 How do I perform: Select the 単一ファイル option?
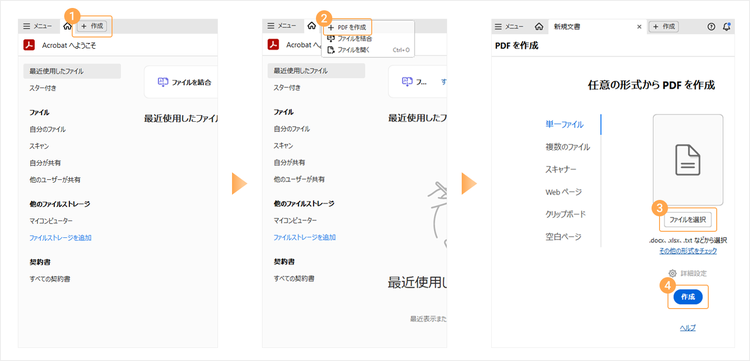coord(564,125)
